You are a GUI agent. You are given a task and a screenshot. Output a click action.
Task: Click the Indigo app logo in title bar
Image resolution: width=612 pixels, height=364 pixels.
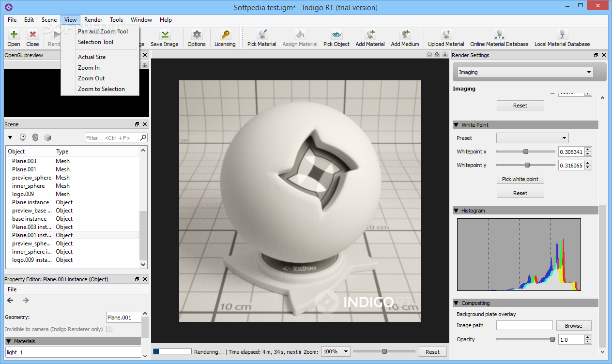tap(9, 7)
